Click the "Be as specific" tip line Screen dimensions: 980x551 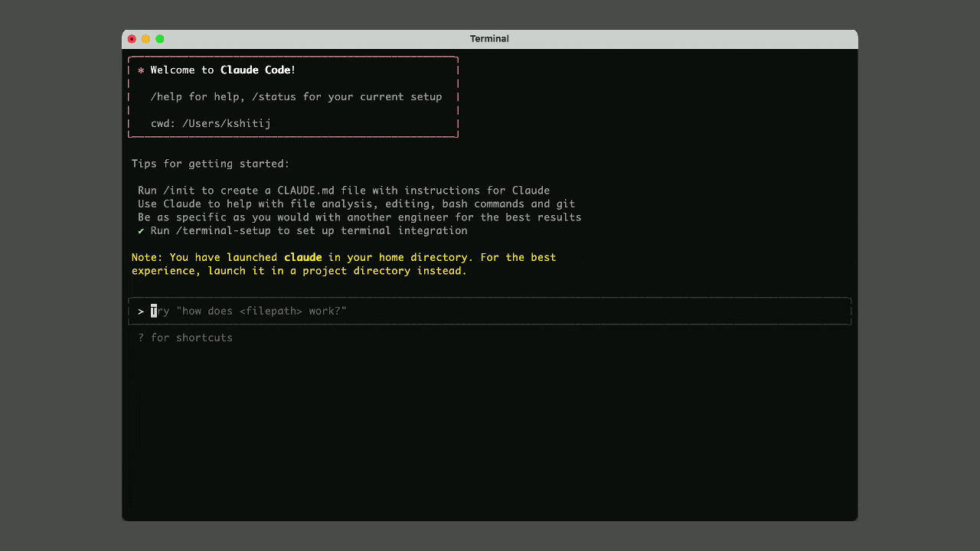click(359, 217)
